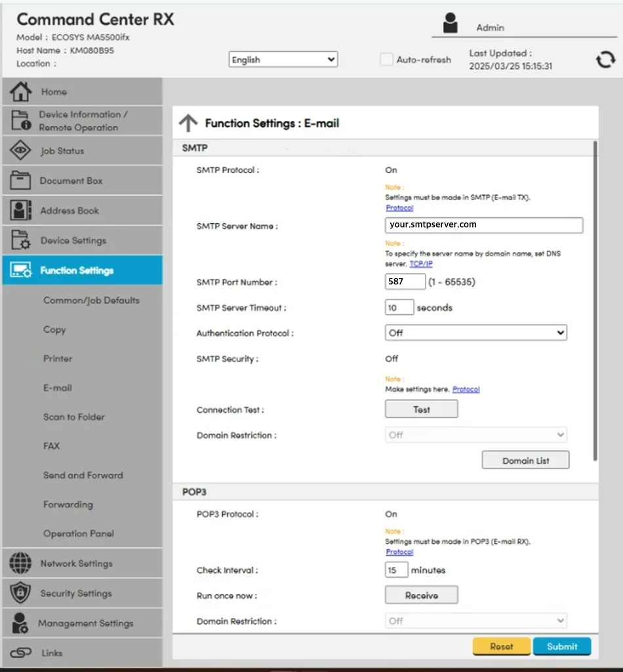
Task: Click the Links chain icon
Action: (20, 653)
